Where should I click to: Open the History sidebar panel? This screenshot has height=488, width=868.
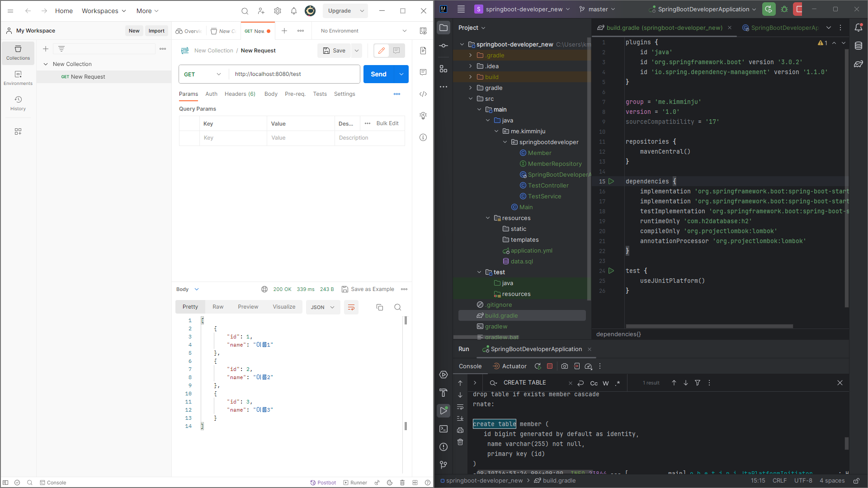click(18, 103)
